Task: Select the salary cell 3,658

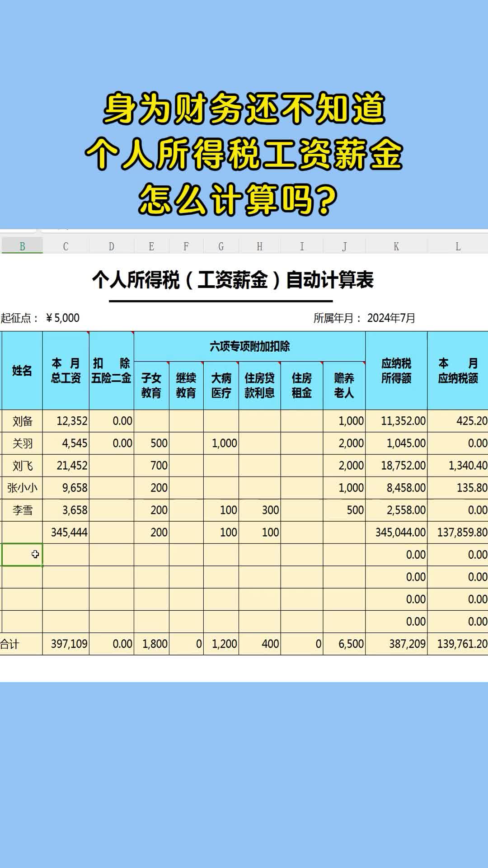Action: click(66, 510)
